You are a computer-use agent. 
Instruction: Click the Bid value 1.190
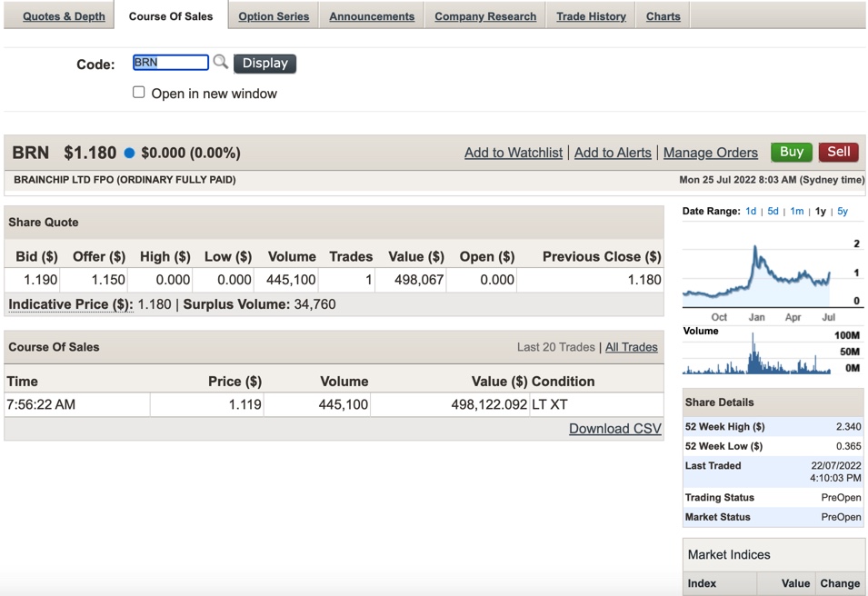40,280
